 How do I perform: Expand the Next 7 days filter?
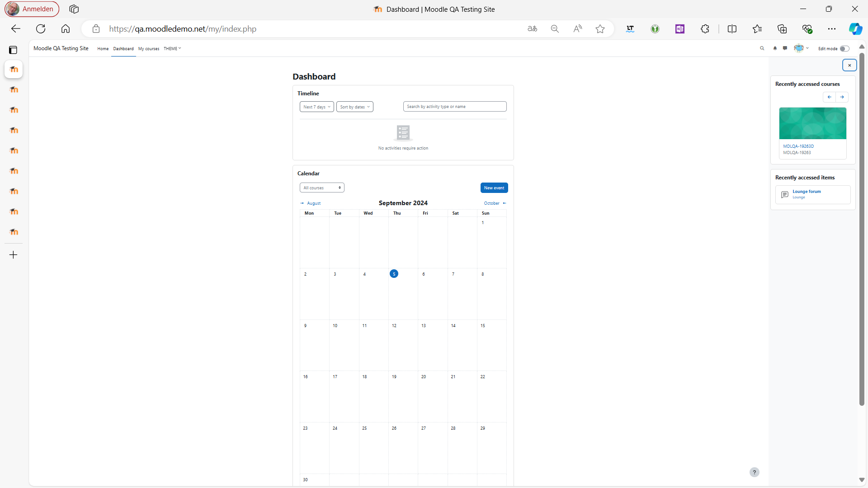[x=316, y=107]
